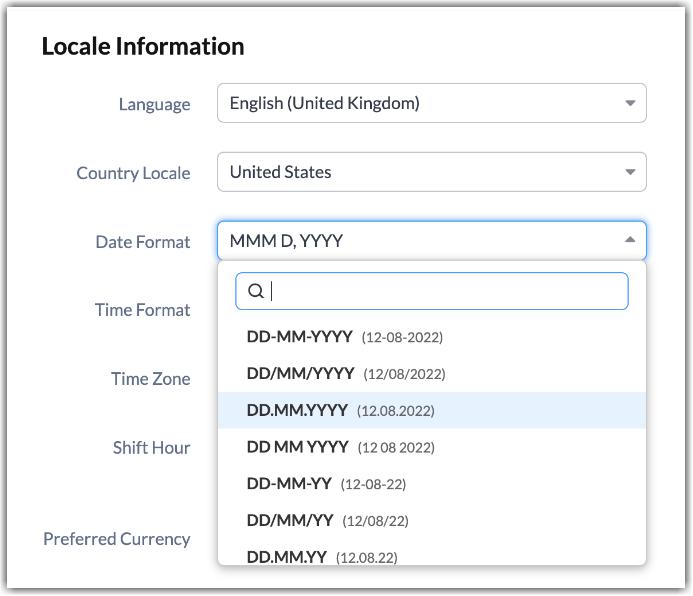Select DD-MM-YY date format option
The height and width of the screenshot is (596, 693).
coord(431,484)
